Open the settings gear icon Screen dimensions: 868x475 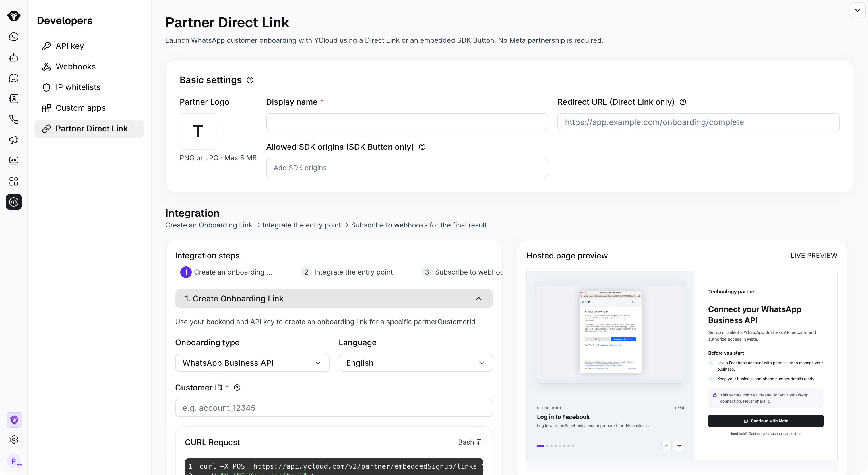(14, 439)
